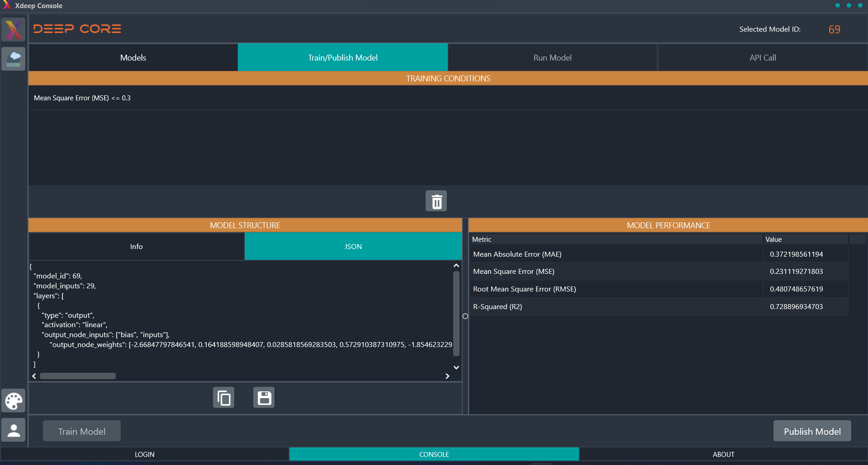Open the user account profile icon
The width and height of the screenshot is (868, 465).
pos(14,430)
